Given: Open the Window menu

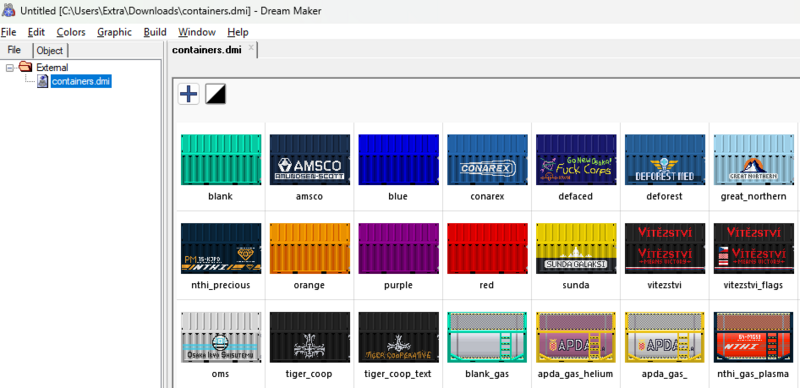Looking at the screenshot, I should (x=197, y=32).
